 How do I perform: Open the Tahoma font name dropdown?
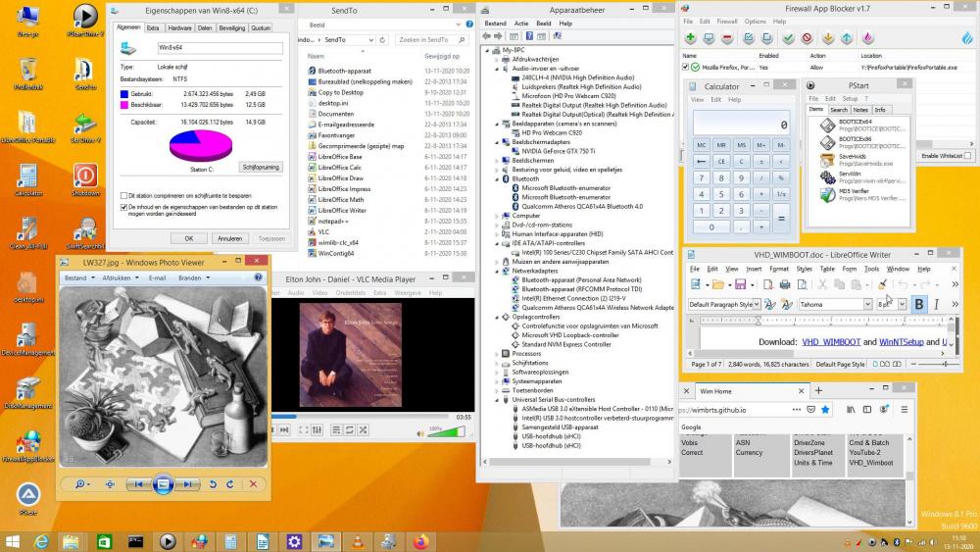[866, 304]
